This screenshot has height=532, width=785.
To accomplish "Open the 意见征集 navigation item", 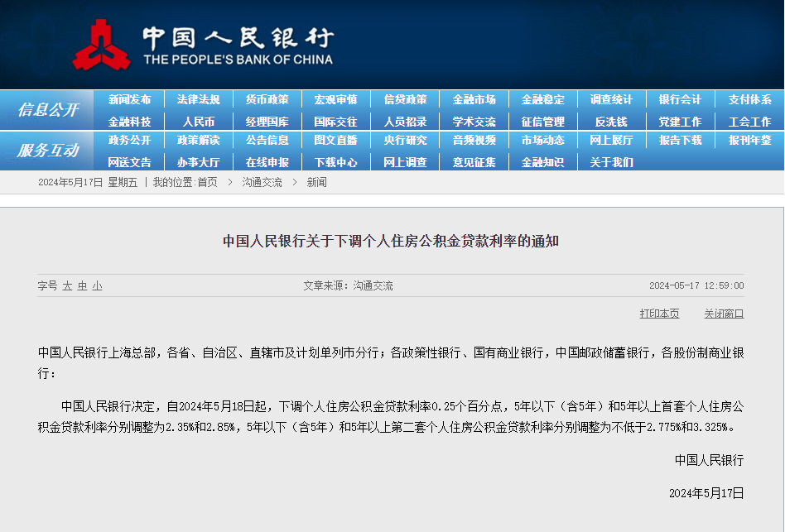I will 473,162.
